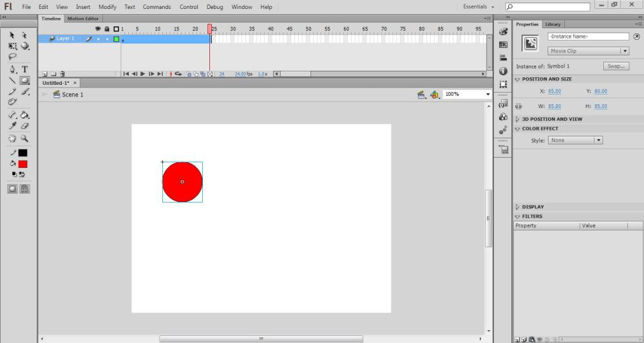Choose the Bone tool
Screen dimensions: 644x343
(12, 115)
